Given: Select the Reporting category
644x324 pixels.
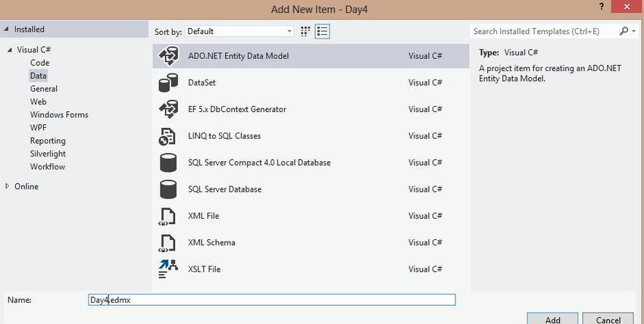Looking at the screenshot, I should pyautogui.click(x=48, y=141).
